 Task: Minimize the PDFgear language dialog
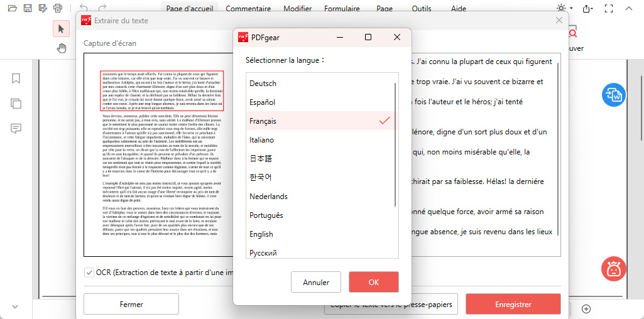(x=340, y=37)
